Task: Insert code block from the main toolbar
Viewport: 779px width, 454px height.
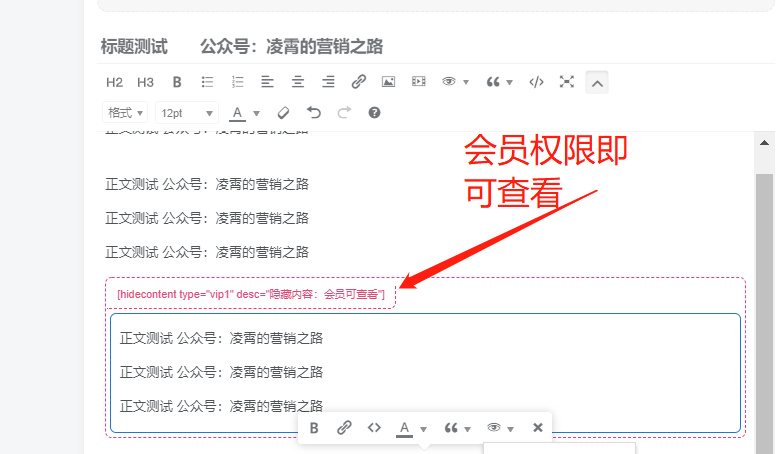Action: click(537, 82)
